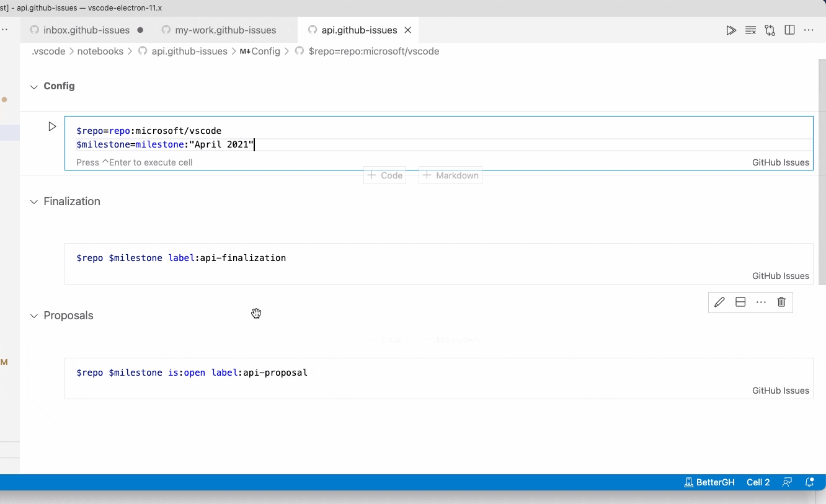Image resolution: width=826 pixels, height=504 pixels.
Task: Change language of api-finalization cell
Action: pos(780,276)
